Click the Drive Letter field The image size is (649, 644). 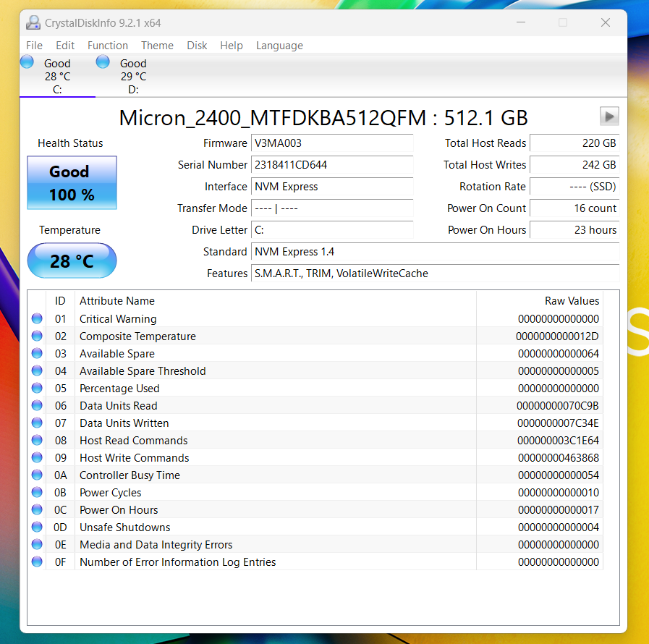(x=332, y=229)
